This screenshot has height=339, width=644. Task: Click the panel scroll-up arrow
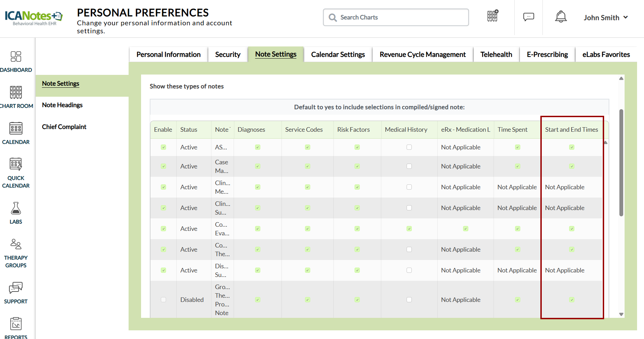[x=621, y=79]
